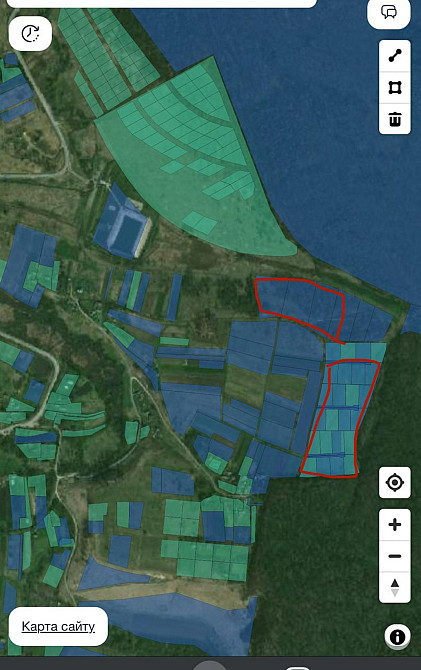Select the blue parcel containing the rectangular pond
Screen dimensions: 421x670
tap(121, 222)
